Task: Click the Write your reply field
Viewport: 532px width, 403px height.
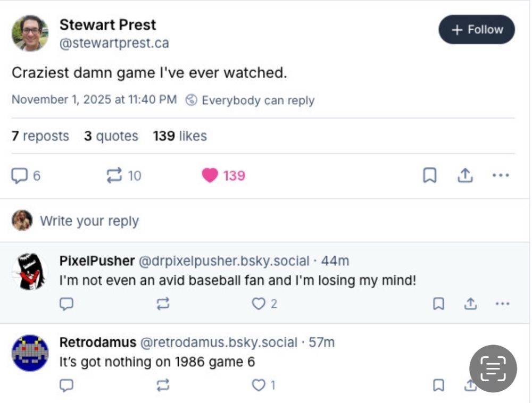Action: click(x=89, y=221)
